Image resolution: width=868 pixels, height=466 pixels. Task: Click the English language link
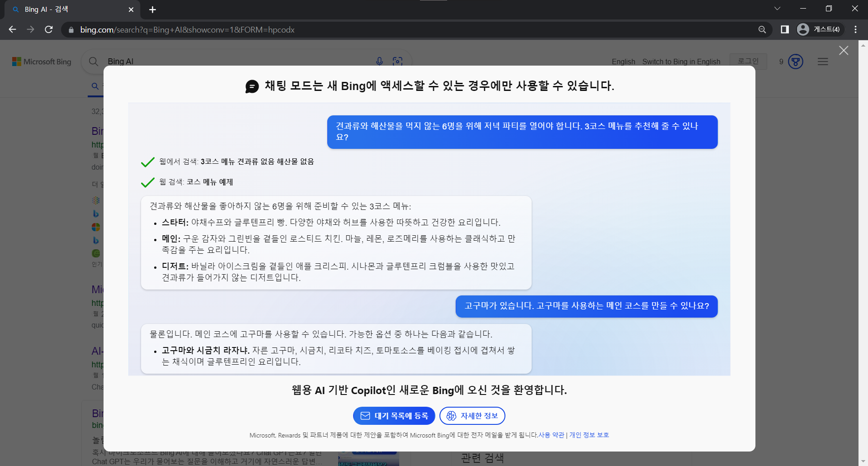pyautogui.click(x=623, y=62)
